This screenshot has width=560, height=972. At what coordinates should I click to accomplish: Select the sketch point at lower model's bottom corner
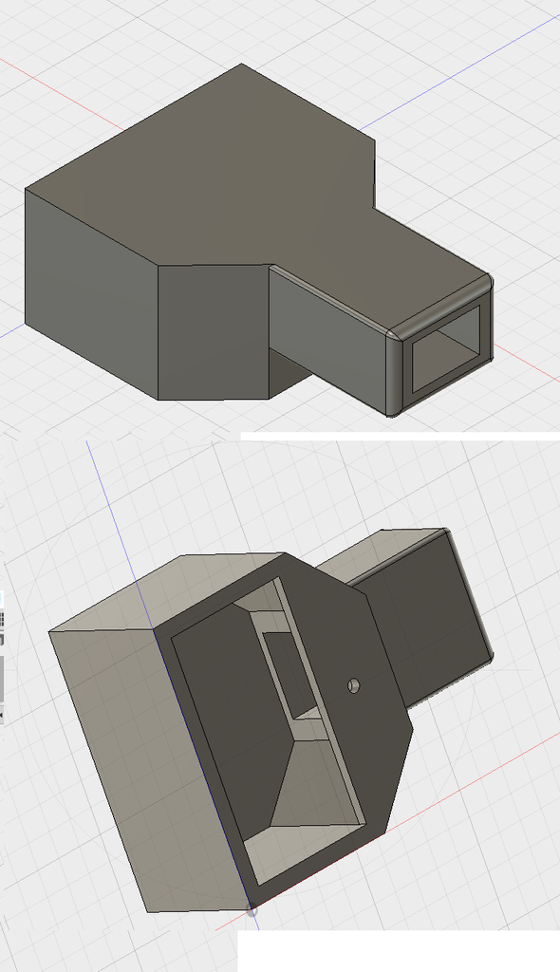252,911
